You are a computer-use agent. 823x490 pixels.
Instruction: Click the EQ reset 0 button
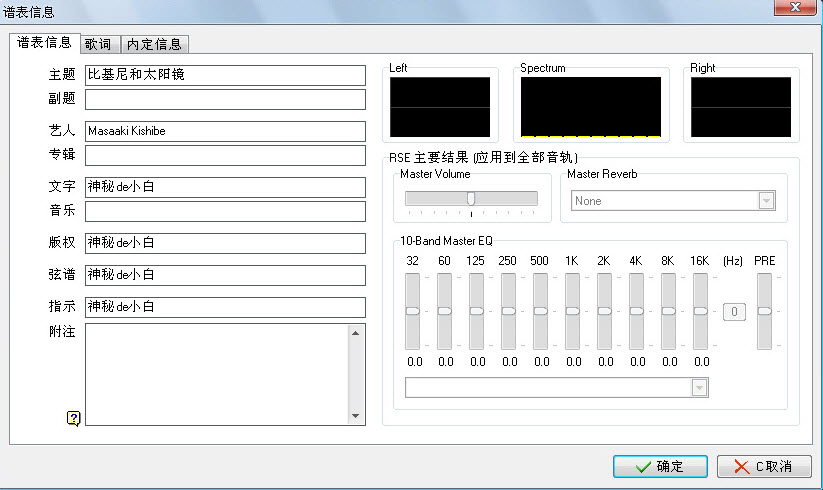[734, 312]
